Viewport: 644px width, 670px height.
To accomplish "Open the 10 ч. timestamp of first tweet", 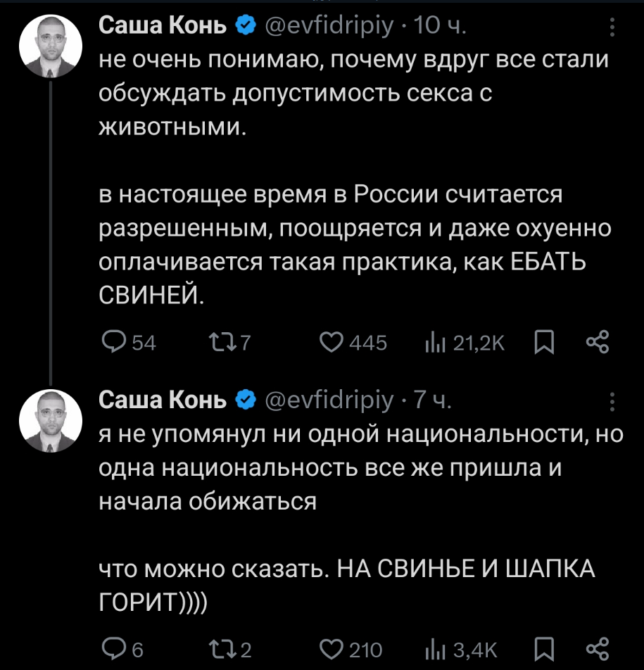I will 441,27.
